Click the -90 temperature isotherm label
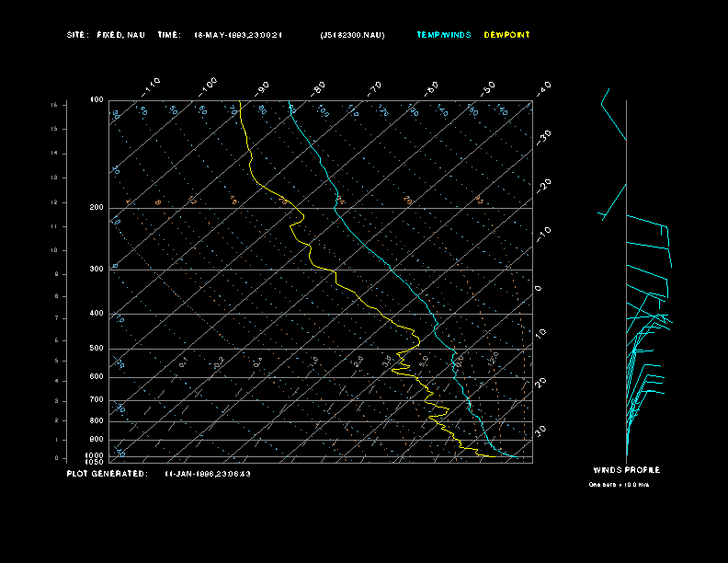Image resolution: width=728 pixels, height=563 pixels. click(262, 88)
